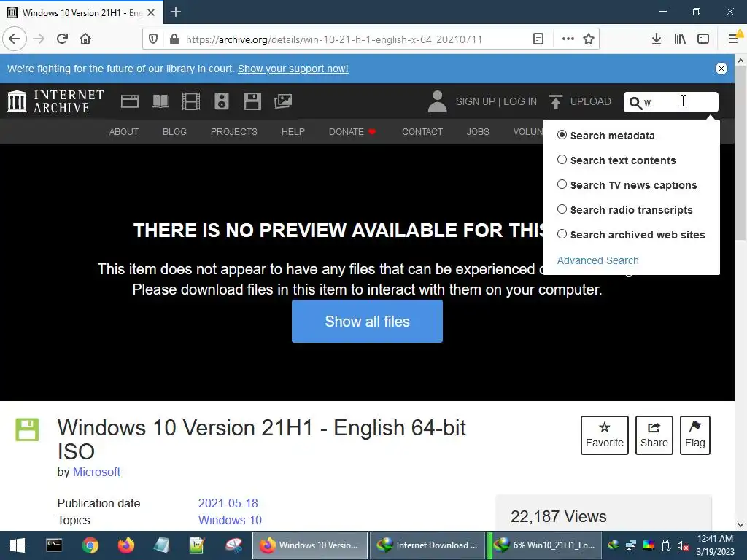Screen dimensions: 747x560
Task: View site security padlock info
Action: coord(174,39)
